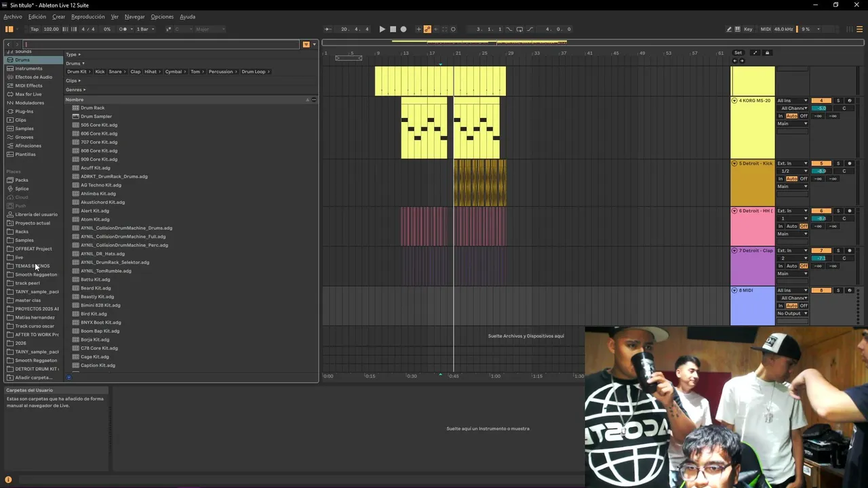The width and height of the screenshot is (868, 488).
Task: Toggle browser visibility icon at top left
Action: pos(9,29)
